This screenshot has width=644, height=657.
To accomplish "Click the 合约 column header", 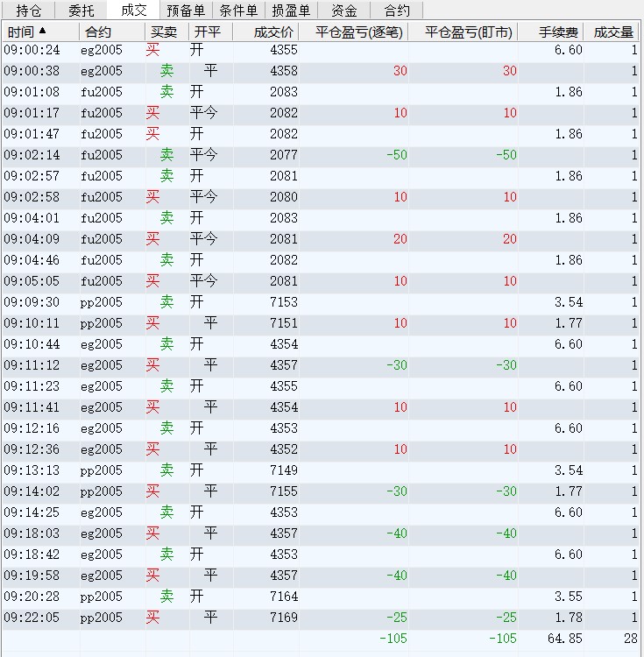I will tap(112, 32).
